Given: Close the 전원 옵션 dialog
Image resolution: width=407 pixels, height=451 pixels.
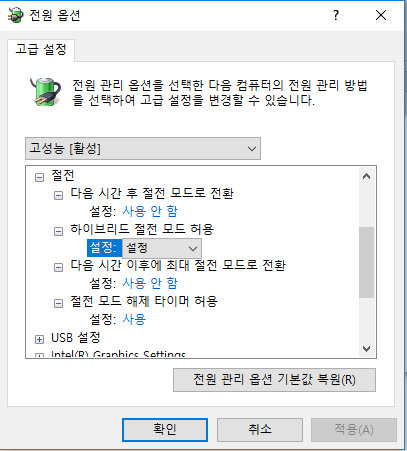Looking at the screenshot, I should (x=381, y=15).
